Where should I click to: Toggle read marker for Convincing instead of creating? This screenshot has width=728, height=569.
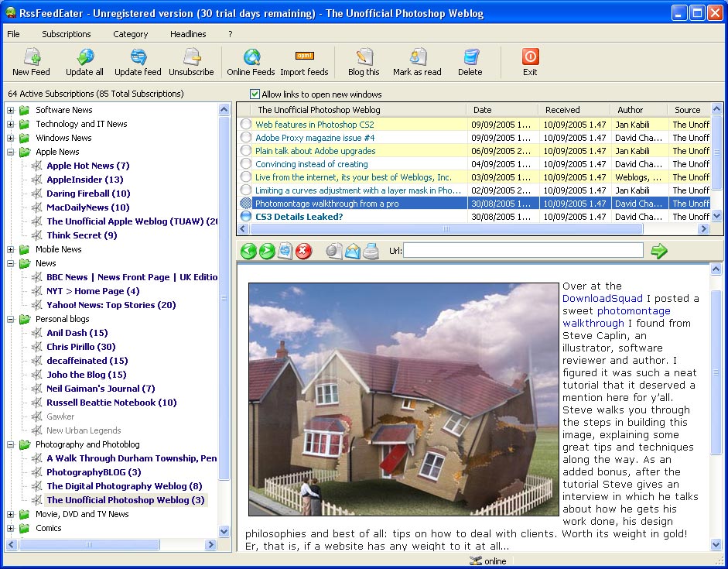pyautogui.click(x=245, y=164)
